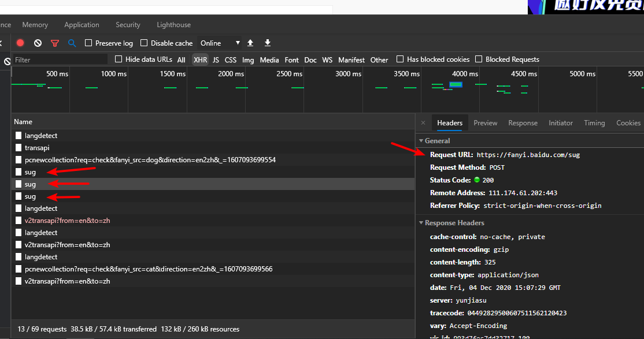Image resolution: width=644 pixels, height=339 pixels.
Task: Open network search with the magnifier icon
Action: coord(72,43)
